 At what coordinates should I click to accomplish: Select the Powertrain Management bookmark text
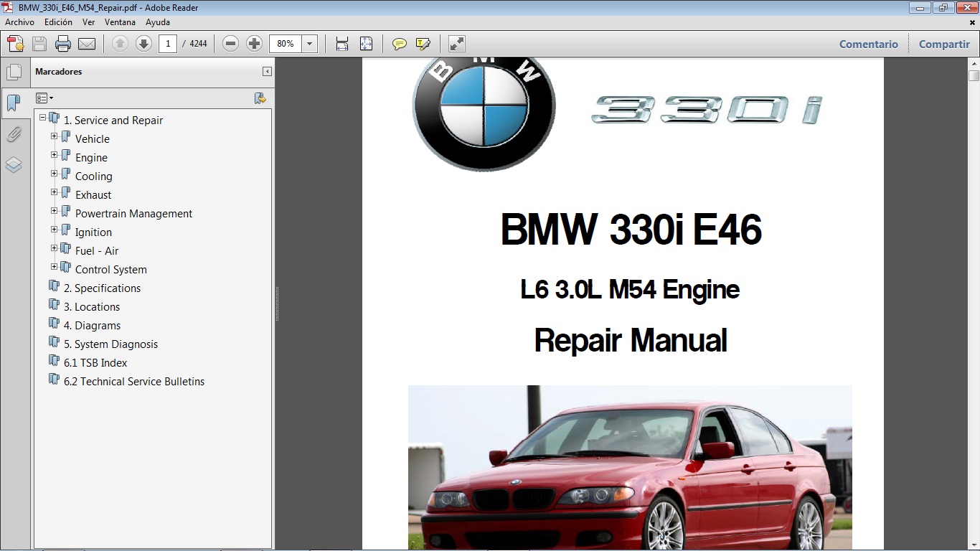(133, 214)
